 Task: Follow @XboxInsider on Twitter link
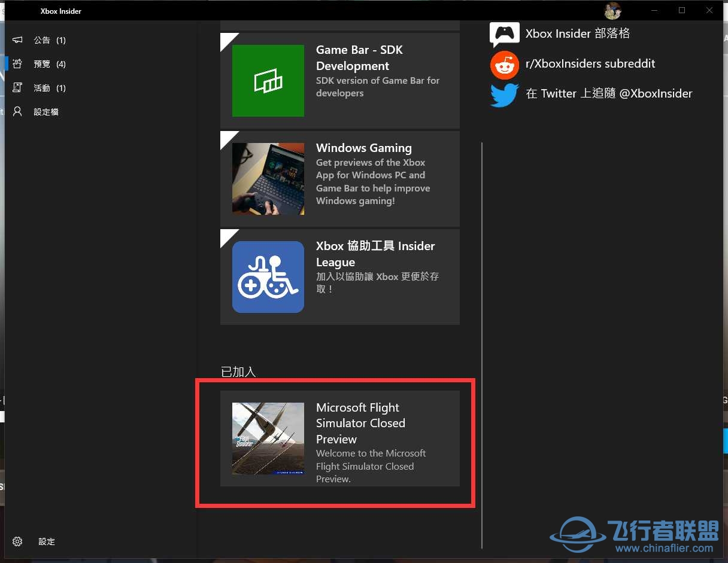point(609,93)
